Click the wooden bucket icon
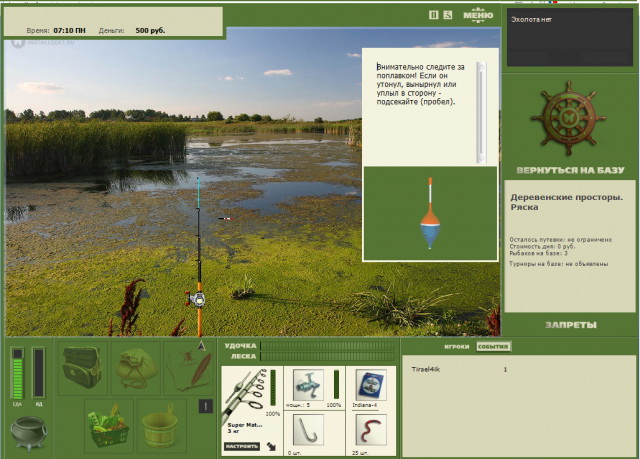Image resolution: width=640 pixels, height=459 pixels. click(x=161, y=424)
